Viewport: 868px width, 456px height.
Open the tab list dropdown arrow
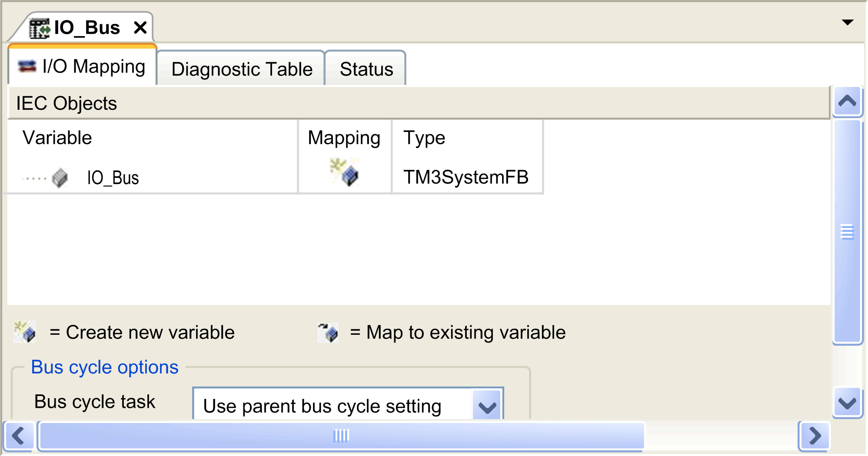coord(848,23)
